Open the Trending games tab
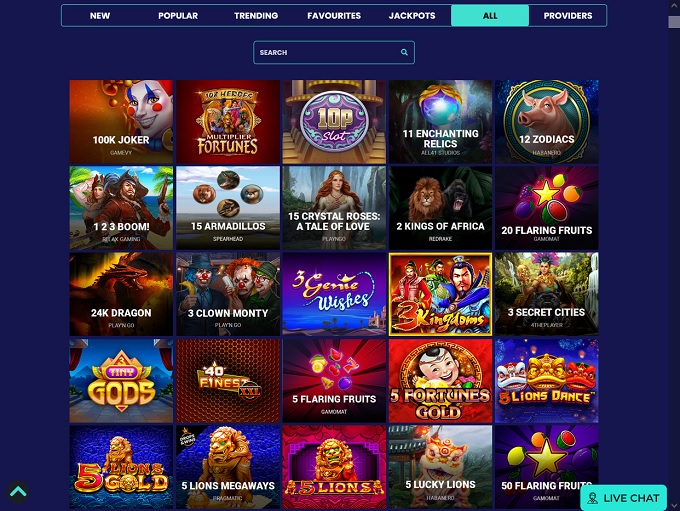 tap(256, 16)
